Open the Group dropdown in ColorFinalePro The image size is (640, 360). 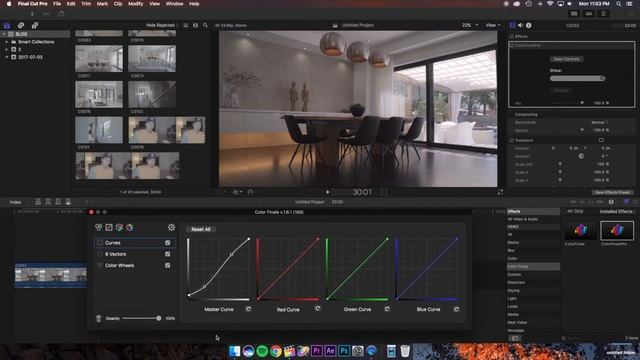click(x=577, y=78)
